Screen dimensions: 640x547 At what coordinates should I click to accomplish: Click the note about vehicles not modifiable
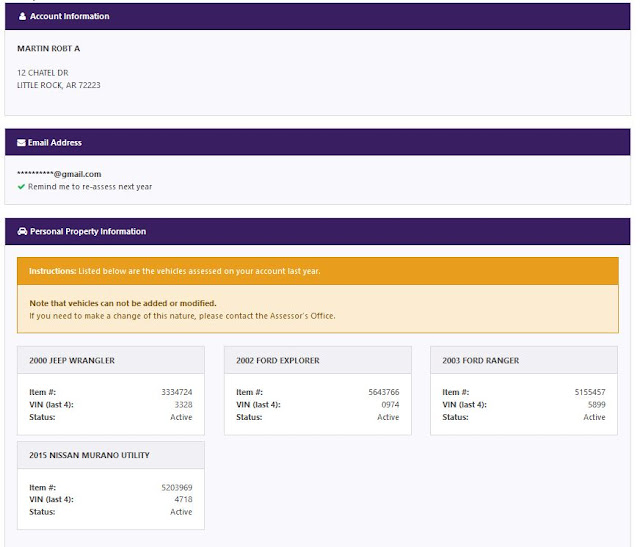pyautogui.click(x=123, y=303)
